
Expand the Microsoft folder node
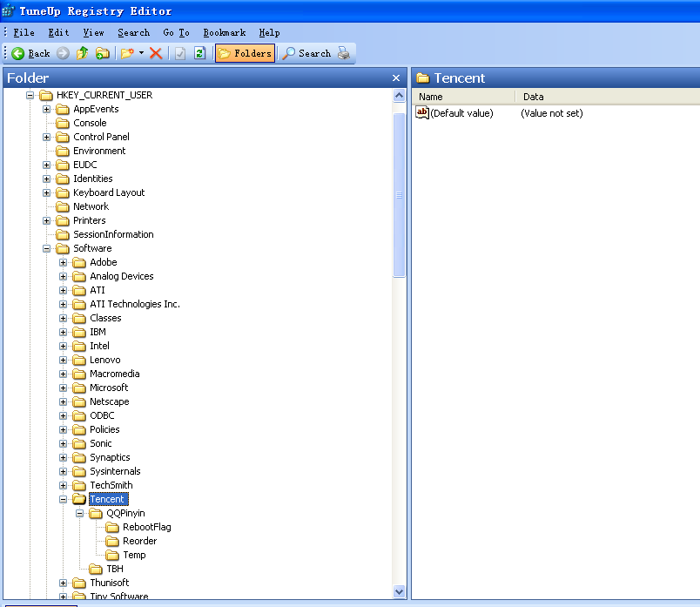coord(64,388)
